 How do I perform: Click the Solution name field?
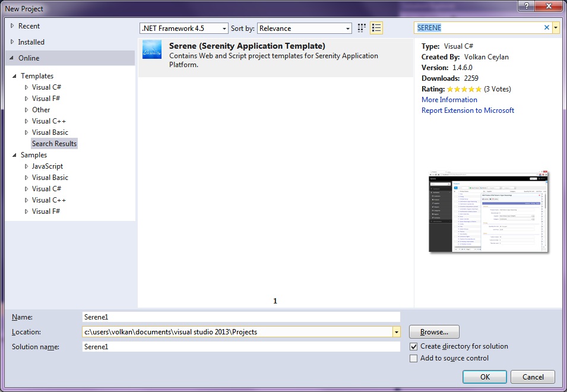click(241, 346)
